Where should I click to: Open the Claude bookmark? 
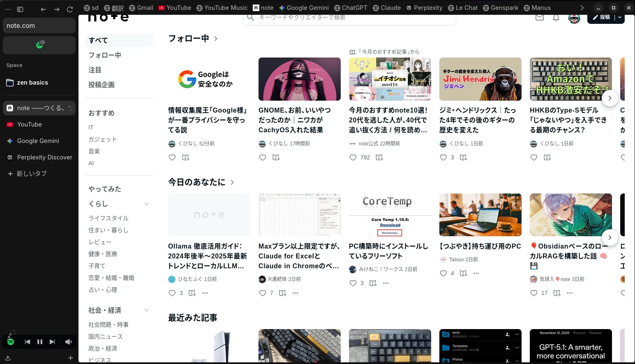pos(386,8)
